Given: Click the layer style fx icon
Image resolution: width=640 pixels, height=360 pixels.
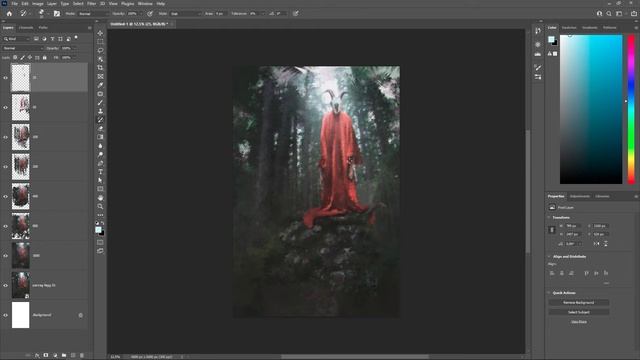Looking at the screenshot, I should [x=37, y=356].
